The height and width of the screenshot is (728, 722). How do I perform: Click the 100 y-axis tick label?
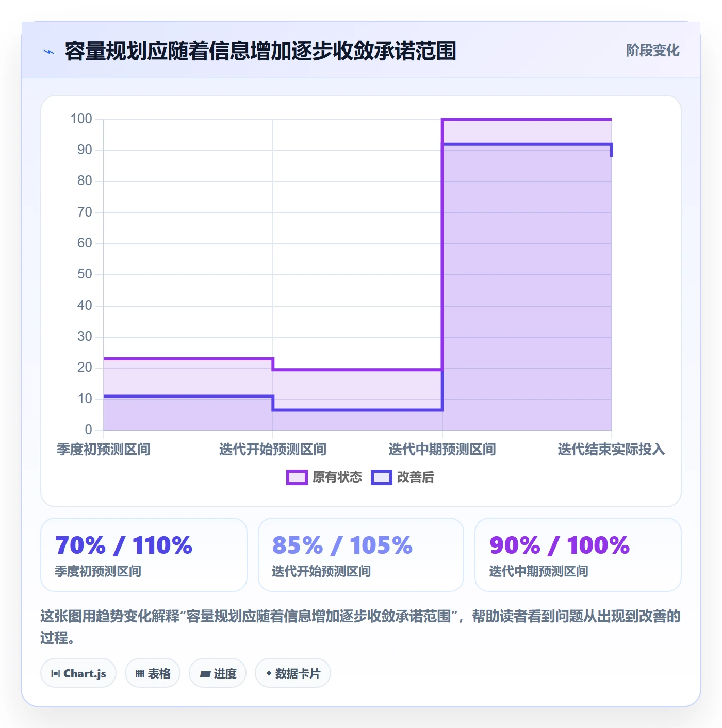click(x=81, y=119)
